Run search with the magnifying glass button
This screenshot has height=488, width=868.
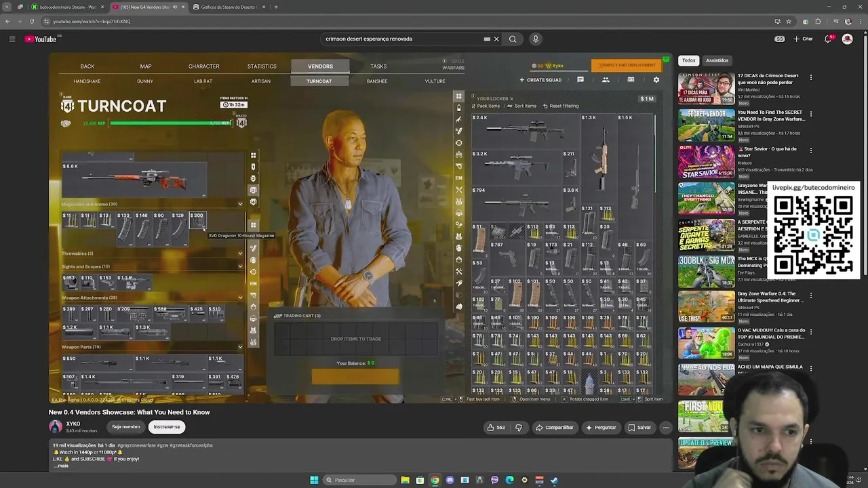[513, 39]
